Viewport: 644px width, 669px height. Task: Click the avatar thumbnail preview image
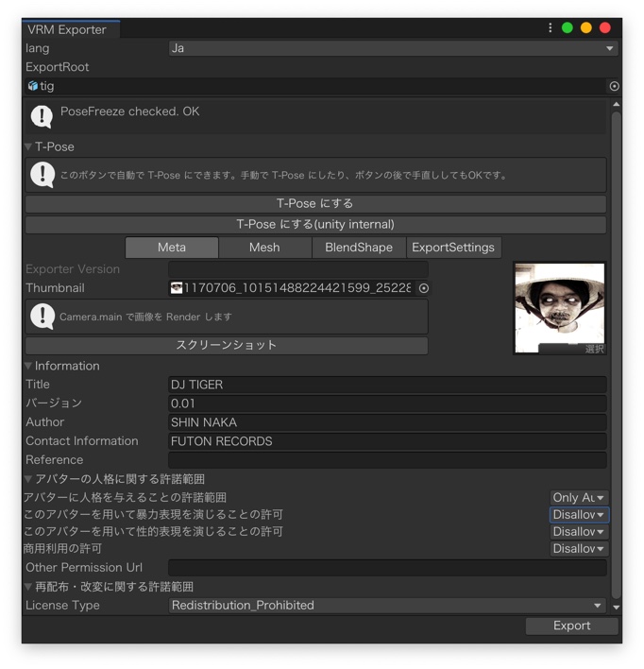[x=560, y=304]
